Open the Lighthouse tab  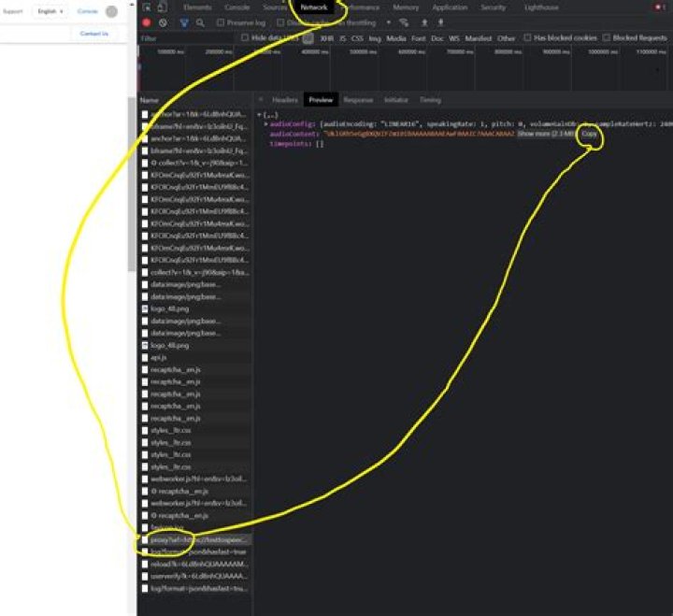point(541,7)
